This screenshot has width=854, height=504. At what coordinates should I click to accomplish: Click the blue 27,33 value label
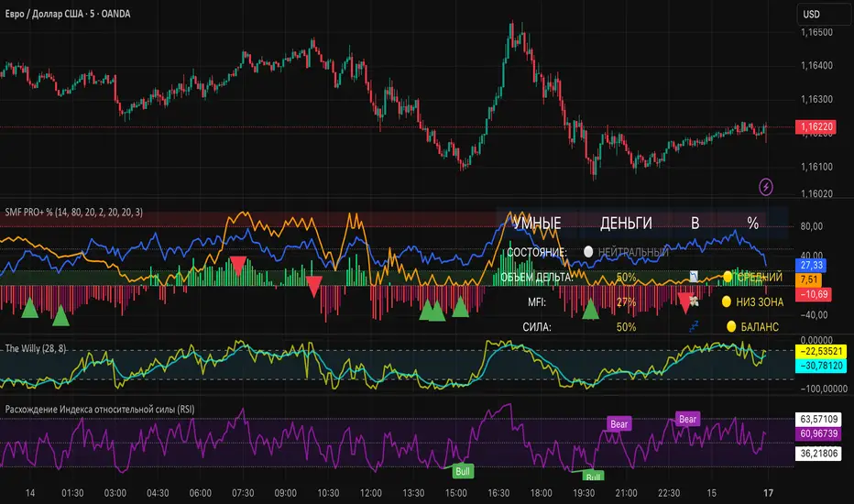(x=811, y=266)
